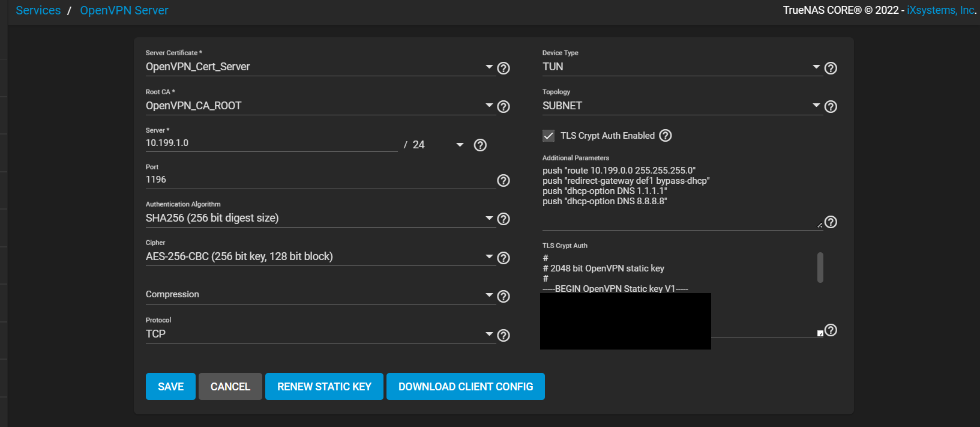The width and height of the screenshot is (980, 427).
Task: Click the CANCEL button
Action: click(230, 386)
